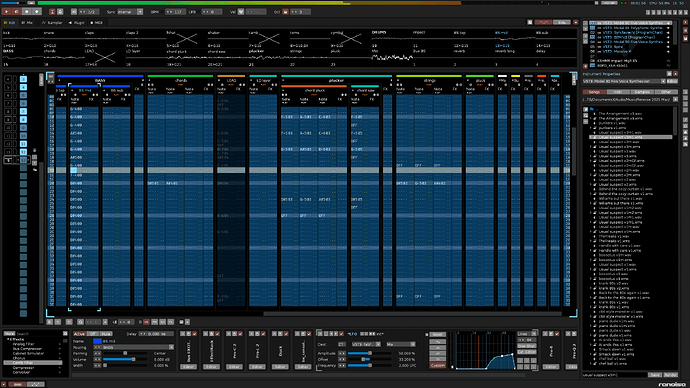
Task: Select the LFO Custom waveform button
Action: (437, 365)
